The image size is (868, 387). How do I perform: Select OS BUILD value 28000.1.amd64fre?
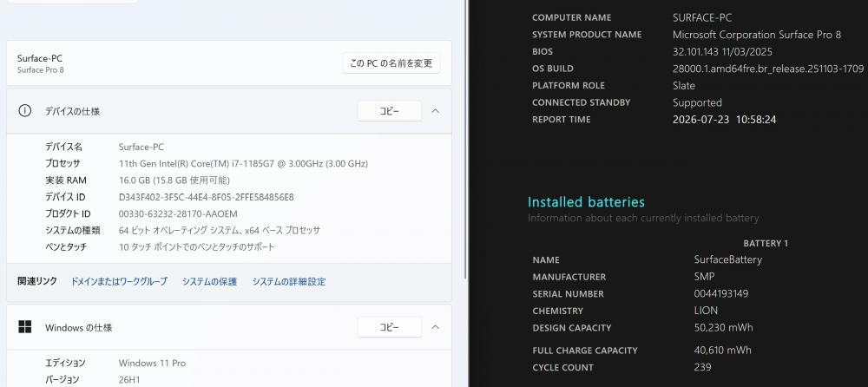click(x=768, y=69)
